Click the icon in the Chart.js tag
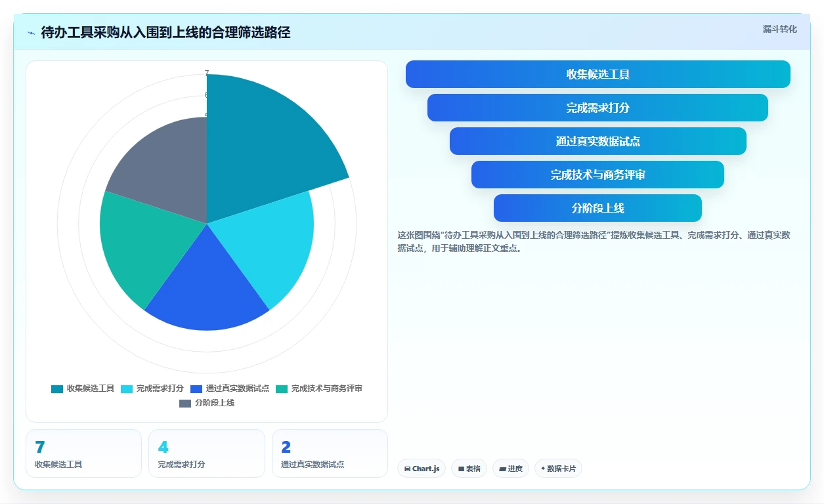The width and height of the screenshot is (824, 504). 407,469
